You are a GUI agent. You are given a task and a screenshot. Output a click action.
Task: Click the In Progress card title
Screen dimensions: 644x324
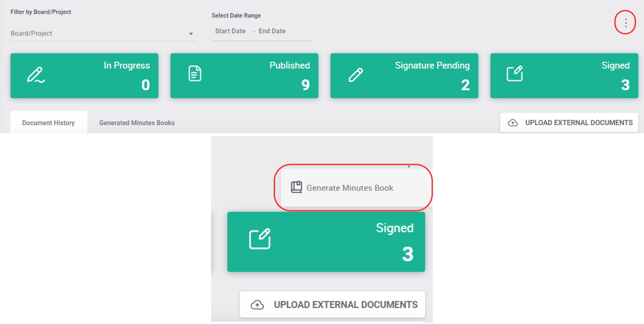pos(127,65)
